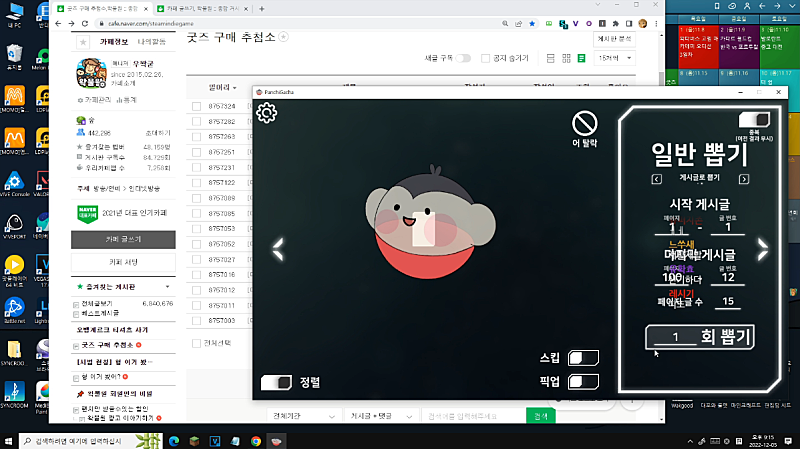Click the 카페 글쓰기 button

pyautogui.click(x=123, y=239)
